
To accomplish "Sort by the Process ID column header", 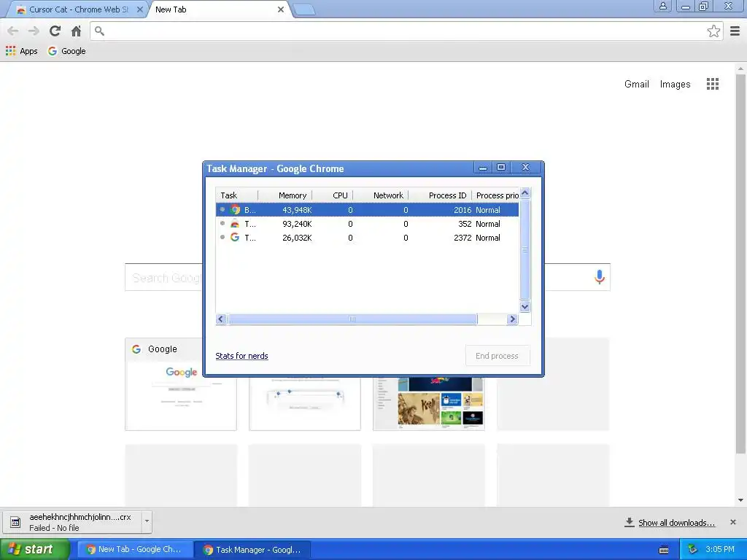I will [x=440, y=195].
